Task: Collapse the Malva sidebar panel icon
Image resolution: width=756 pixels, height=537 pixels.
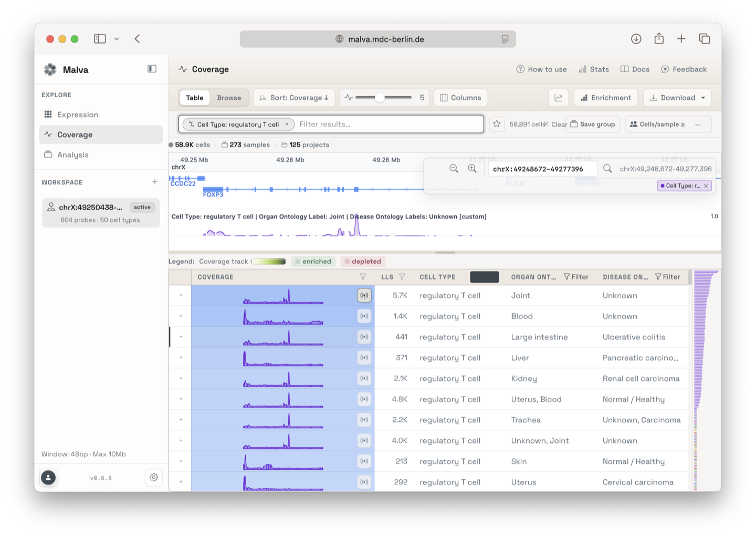Action: pos(152,69)
